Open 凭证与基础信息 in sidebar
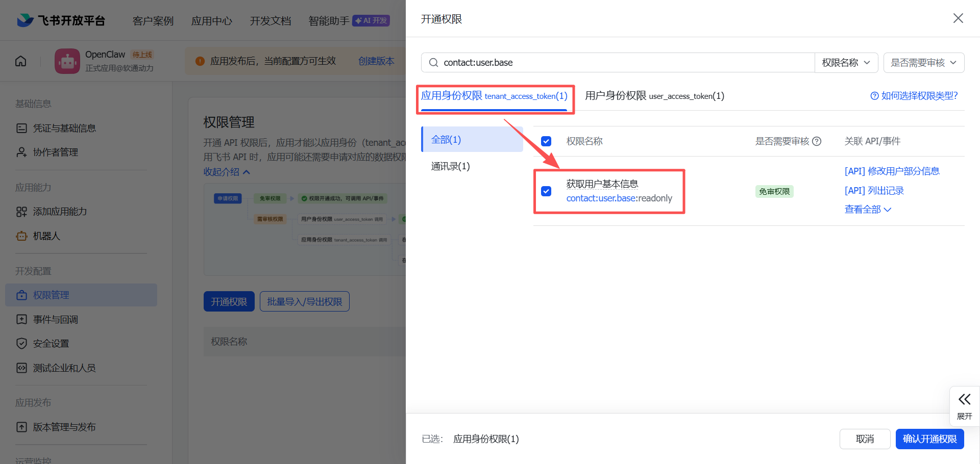The image size is (980, 464). pos(64,128)
